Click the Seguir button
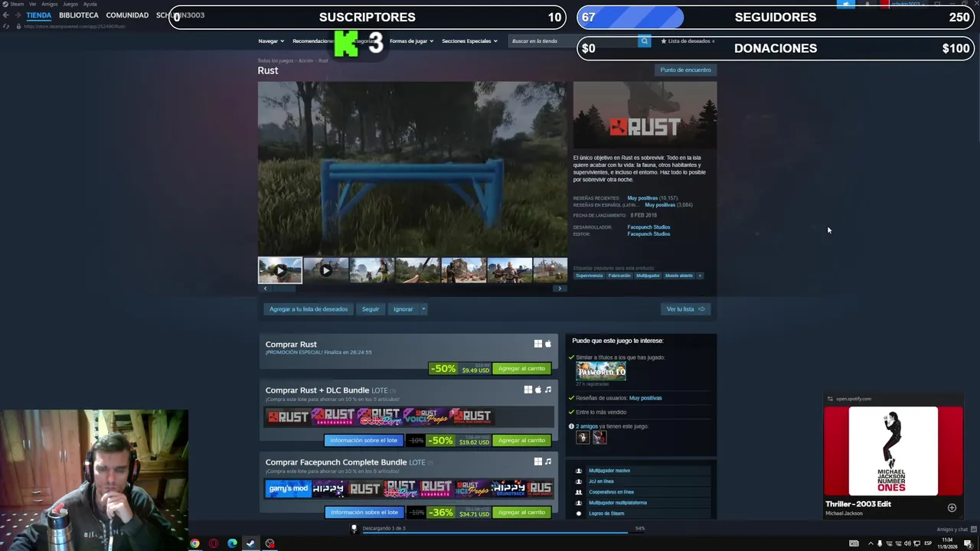Viewport: 980px width, 551px height. [371, 309]
